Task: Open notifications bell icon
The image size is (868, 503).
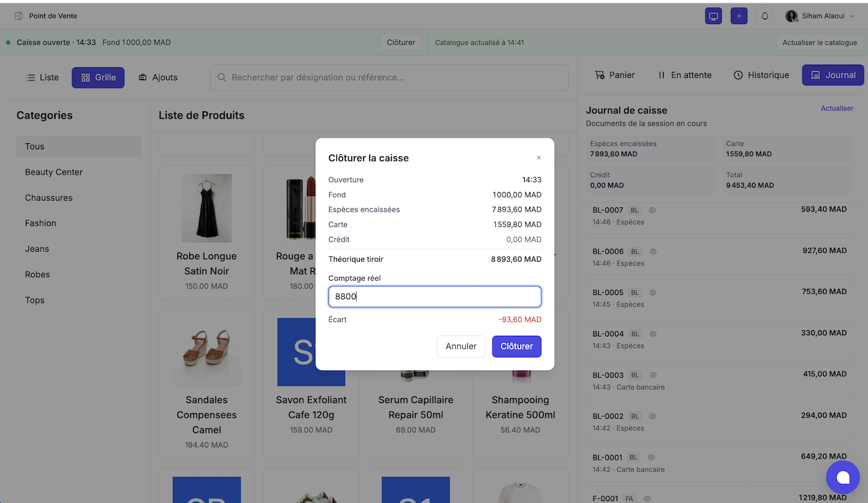Action: tap(765, 16)
